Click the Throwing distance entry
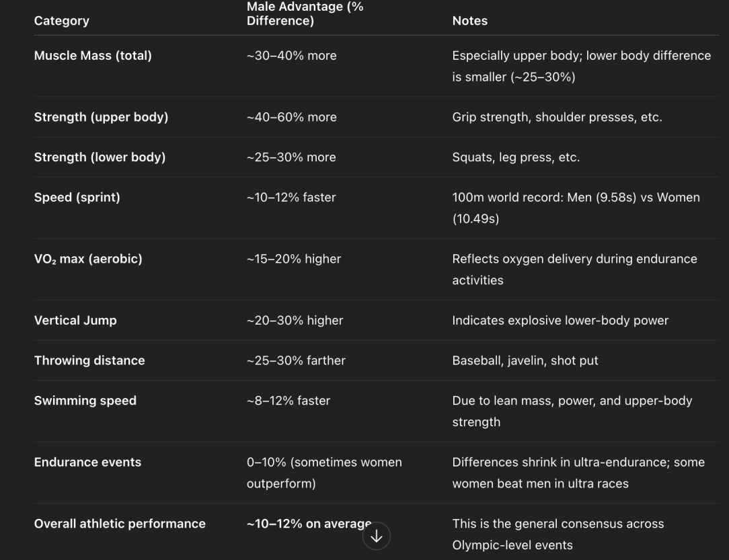This screenshot has width=729, height=560. click(x=89, y=360)
